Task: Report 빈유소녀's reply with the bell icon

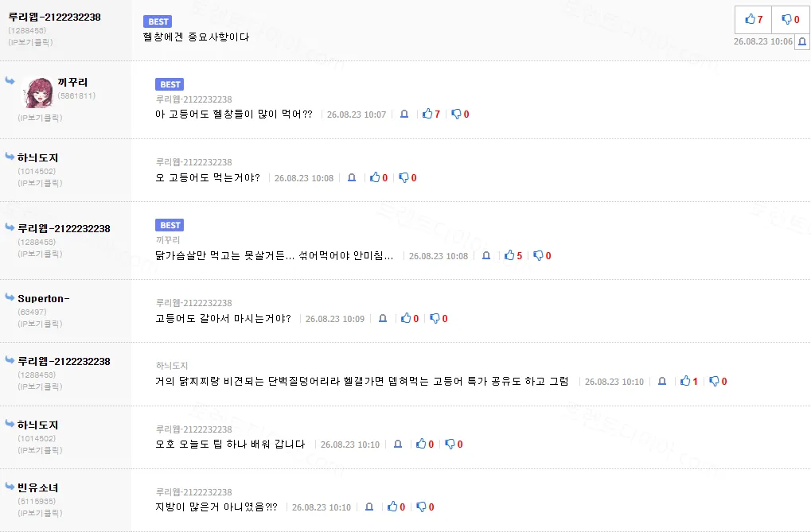Action: click(369, 507)
